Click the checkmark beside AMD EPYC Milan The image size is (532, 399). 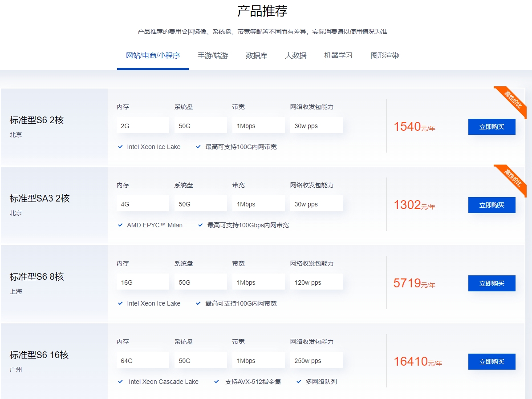tap(120, 225)
